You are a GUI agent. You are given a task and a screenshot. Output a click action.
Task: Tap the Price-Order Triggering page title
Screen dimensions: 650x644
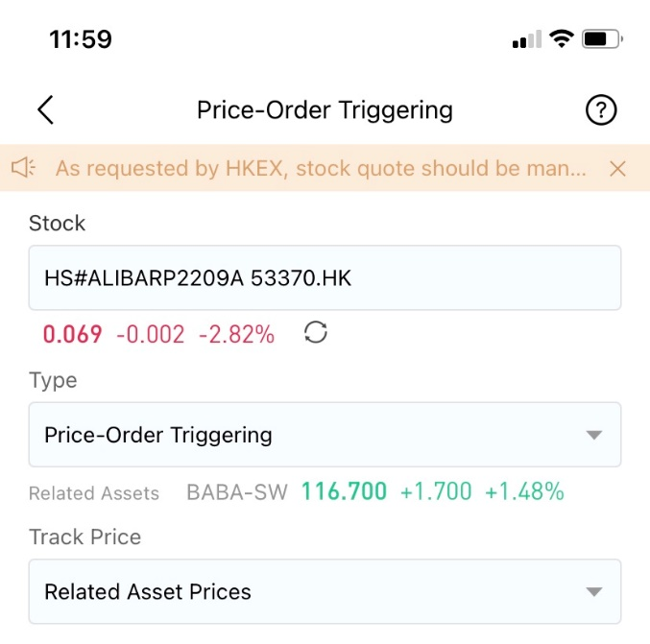point(325,110)
